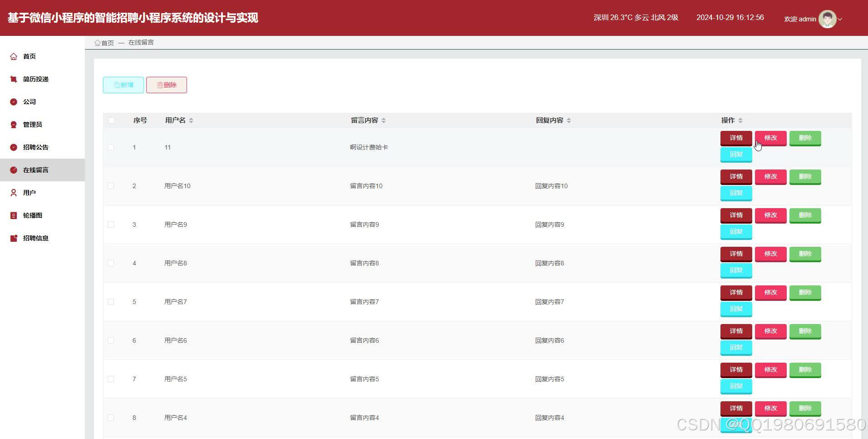Click 回复 for 用户名10 row
This screenshot has height=439, width=868.
(736, 193)
